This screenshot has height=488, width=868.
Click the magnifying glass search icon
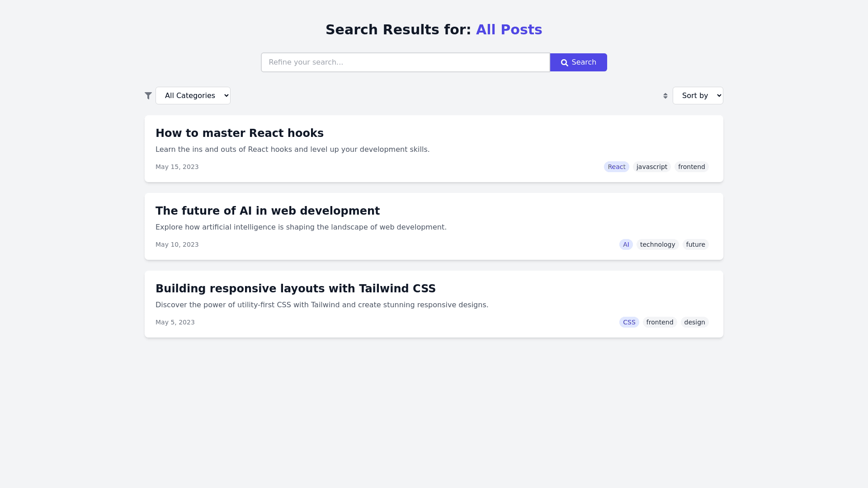(565, 63)
